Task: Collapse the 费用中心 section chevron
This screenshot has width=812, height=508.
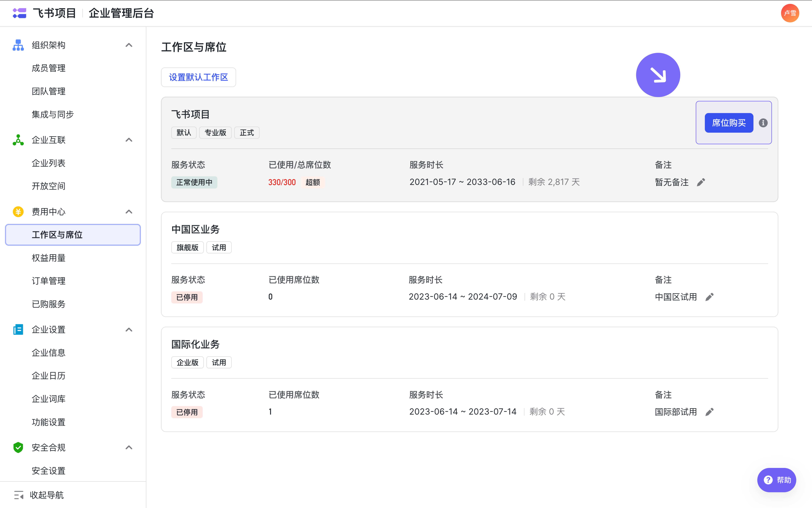Action: click(x=129, y=212)
